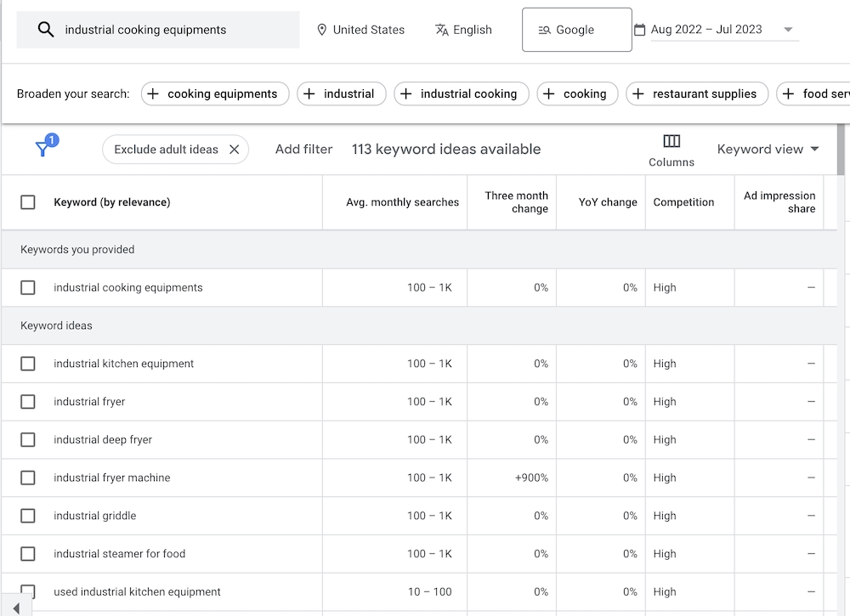850x616 pixels.
Task: Sort by Competition column header
Action: tap(683, 202)
